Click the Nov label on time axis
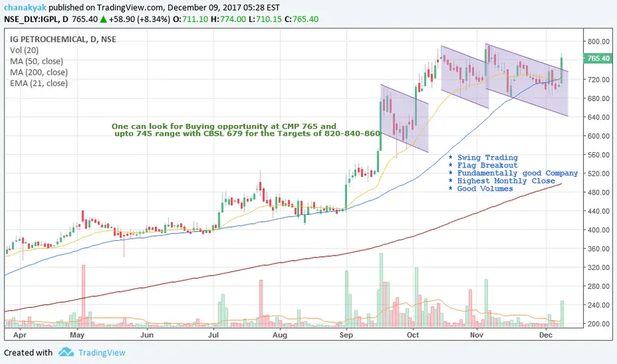617x364 pixels. (x=477, y=335)
